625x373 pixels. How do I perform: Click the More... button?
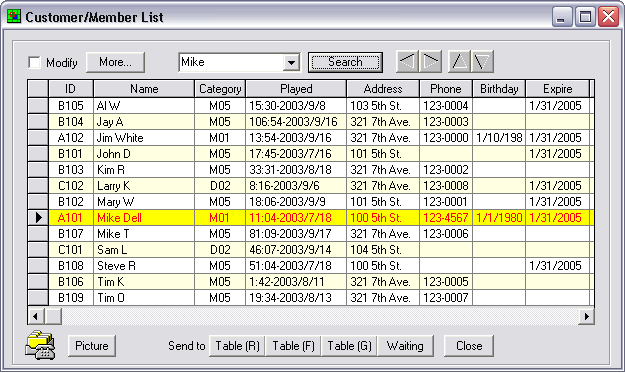(115, 62)
